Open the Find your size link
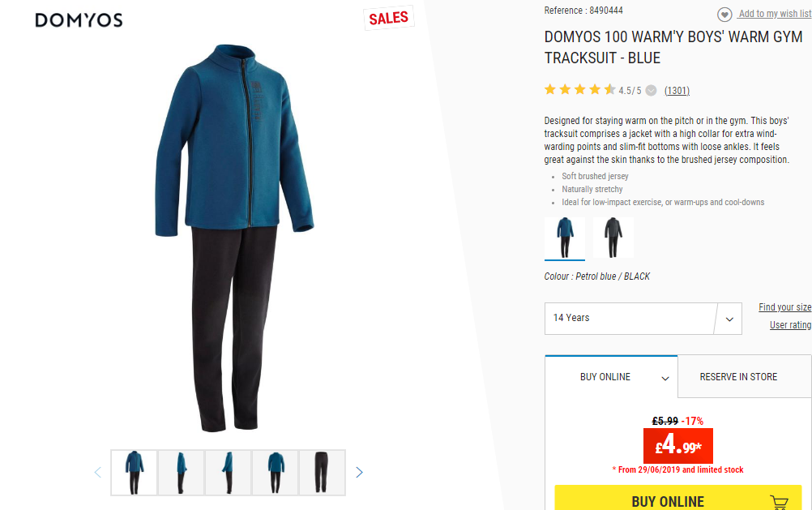Viewport: 812px width, 510px height. (x=785, y=306)
